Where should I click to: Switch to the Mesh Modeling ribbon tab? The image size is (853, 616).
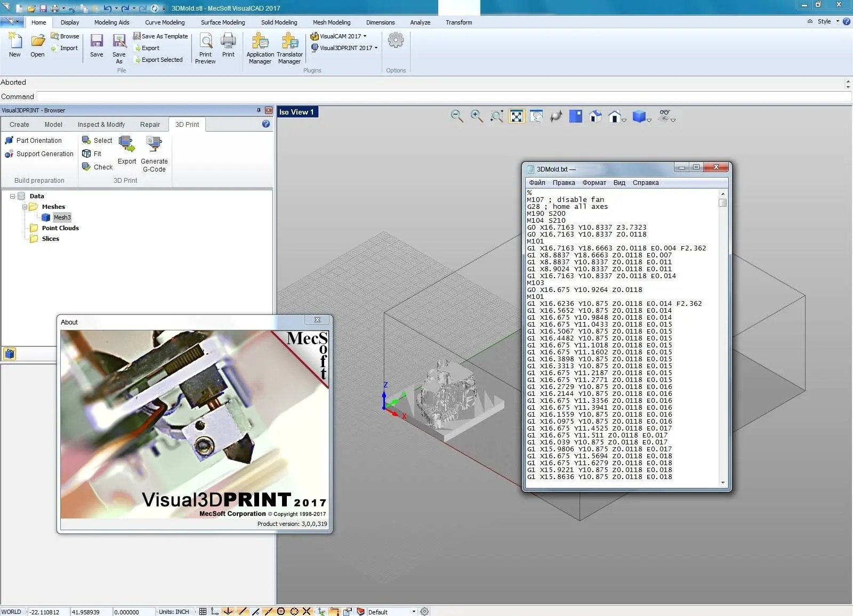point(332,22)
